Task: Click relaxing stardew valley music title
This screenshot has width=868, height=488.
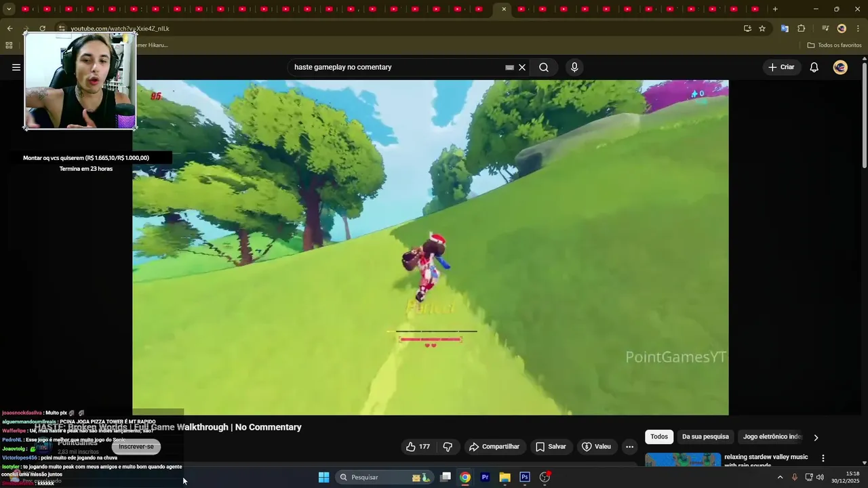Action: [x=766, y=461]
